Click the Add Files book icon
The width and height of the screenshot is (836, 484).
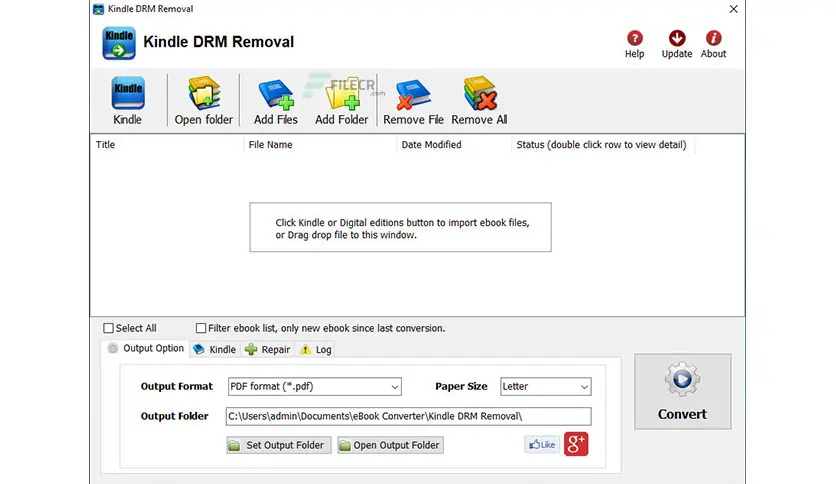coord(276,94)
